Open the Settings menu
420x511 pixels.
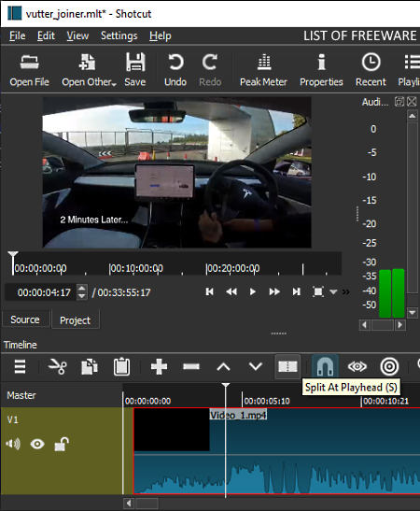[x=119, y=35]
